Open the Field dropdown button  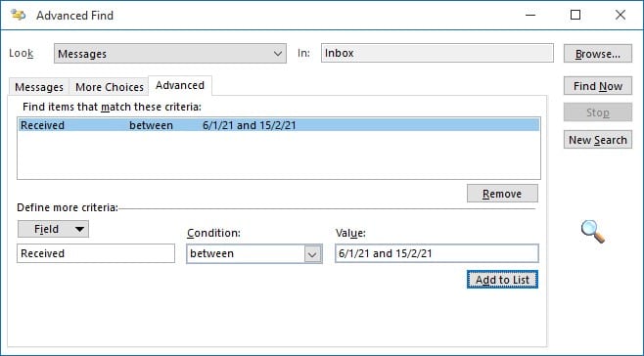pos(53,229)
